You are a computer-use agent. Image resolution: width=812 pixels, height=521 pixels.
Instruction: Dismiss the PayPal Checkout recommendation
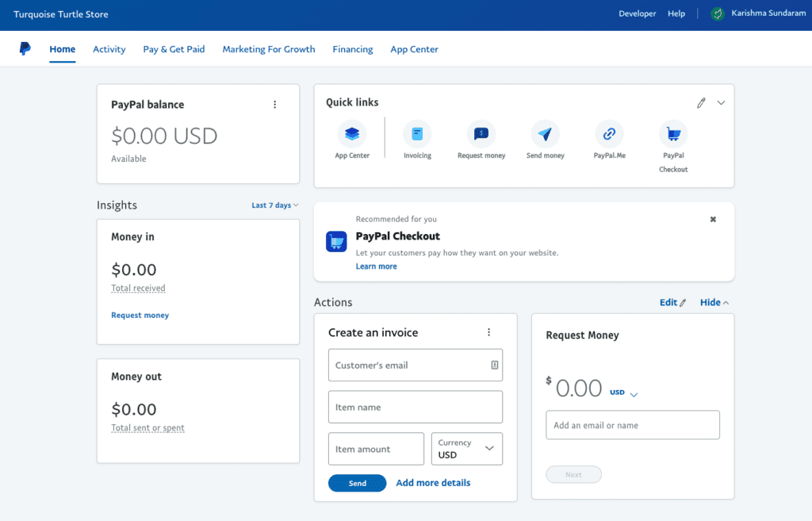713,220
